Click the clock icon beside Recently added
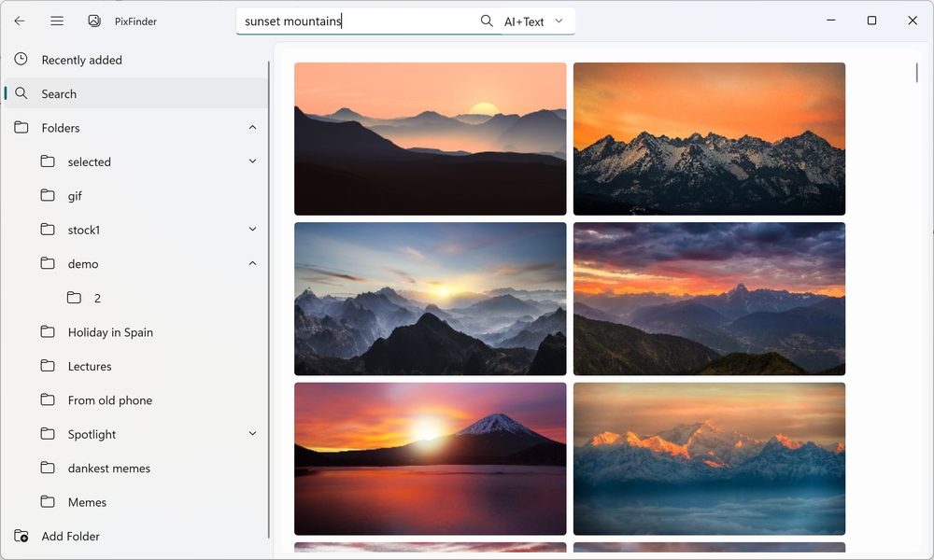This screenshot has width=934, height=560. [21, 59]
